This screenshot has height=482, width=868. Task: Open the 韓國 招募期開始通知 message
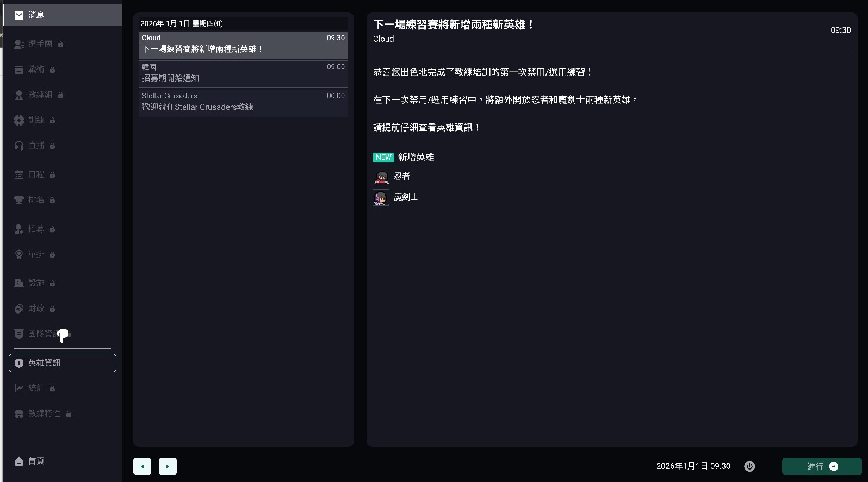pos(243,73)
